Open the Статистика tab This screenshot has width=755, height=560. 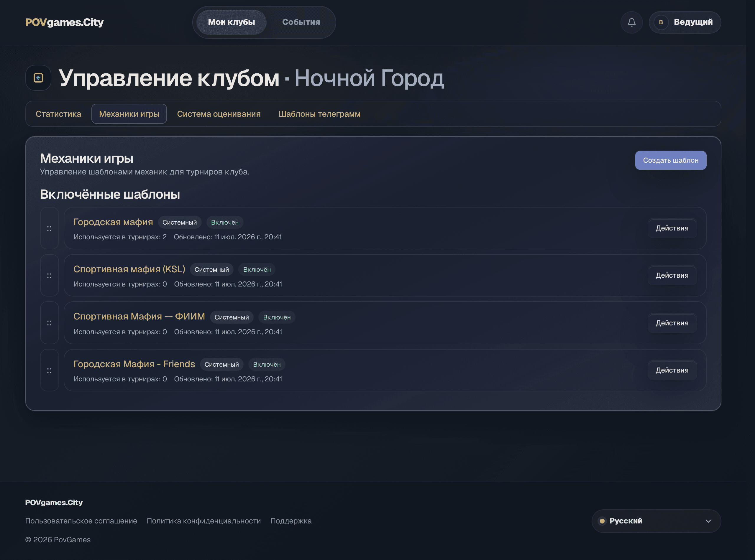coord(58,114)
